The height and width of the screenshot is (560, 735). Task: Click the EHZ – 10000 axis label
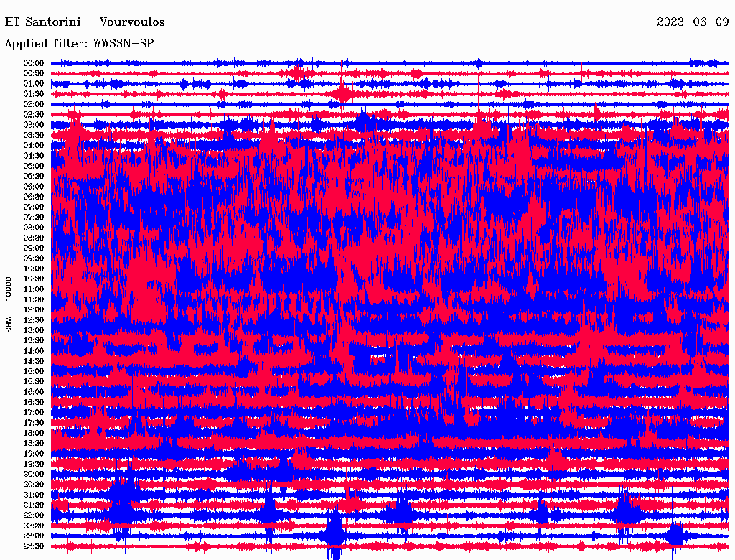click(9, 305)
